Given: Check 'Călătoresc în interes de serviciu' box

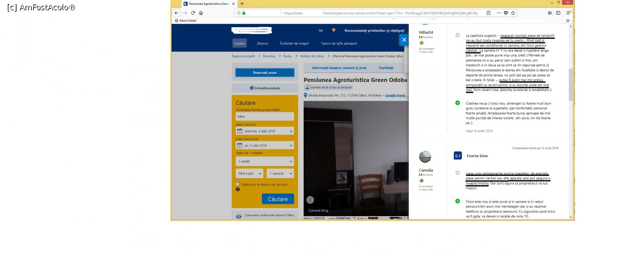Looking at the screenshot, I should (x=238, y=184).
